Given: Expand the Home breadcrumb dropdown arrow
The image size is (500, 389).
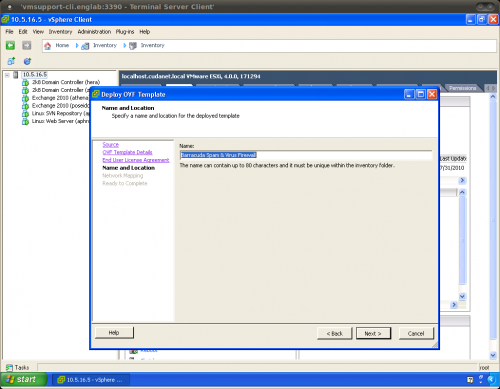Looking at the screenshot, I should [77, 46].
